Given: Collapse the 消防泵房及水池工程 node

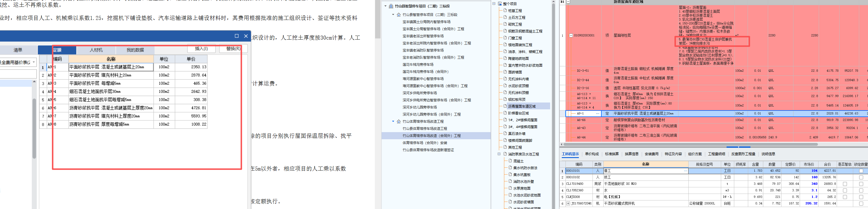Looking at the screenshot, I should click(x=499, y=154).
